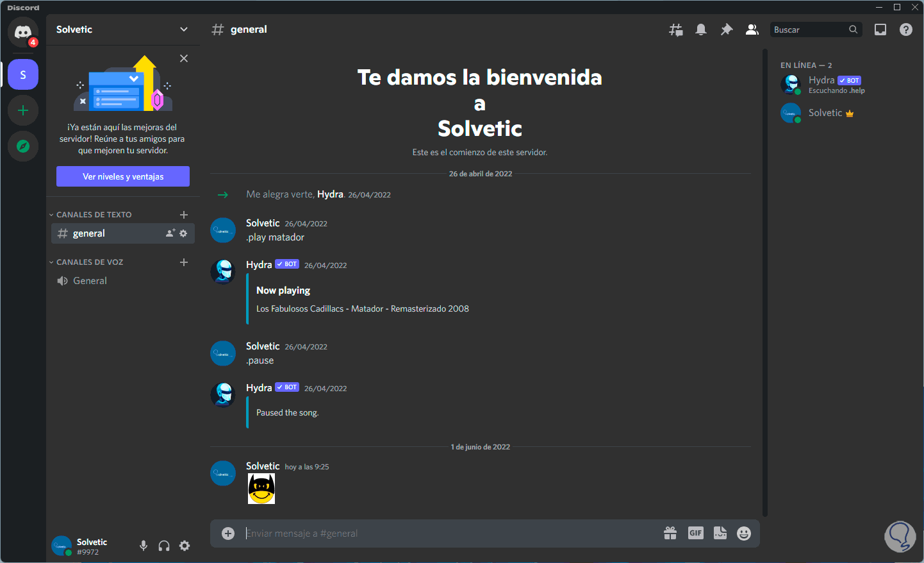
Task: Click the Paused the song text
Action: (288, 413)
